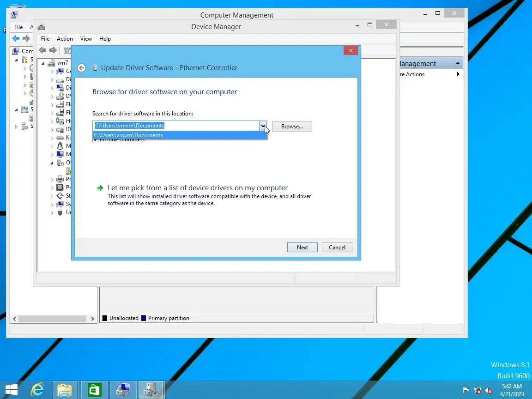Click the blue Primary partition legend swatch
The width and height of the screenshot is (532, 399).
tap(144, 318)
